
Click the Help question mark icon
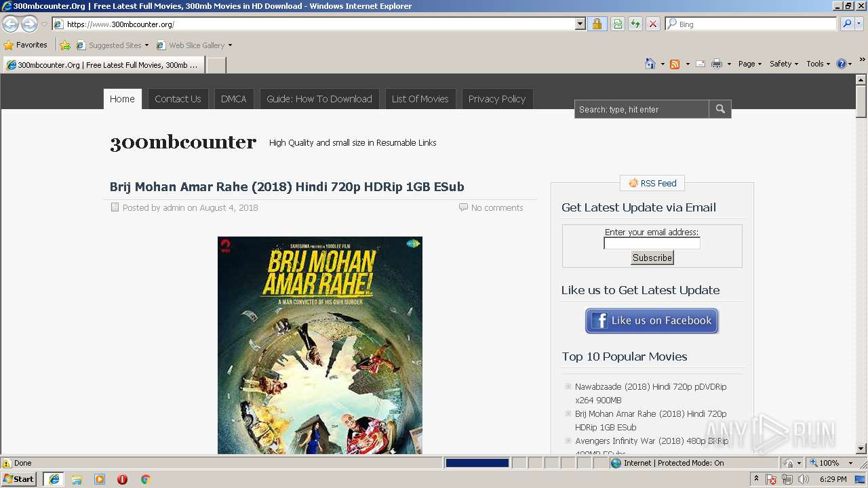(x=842, y=64)
